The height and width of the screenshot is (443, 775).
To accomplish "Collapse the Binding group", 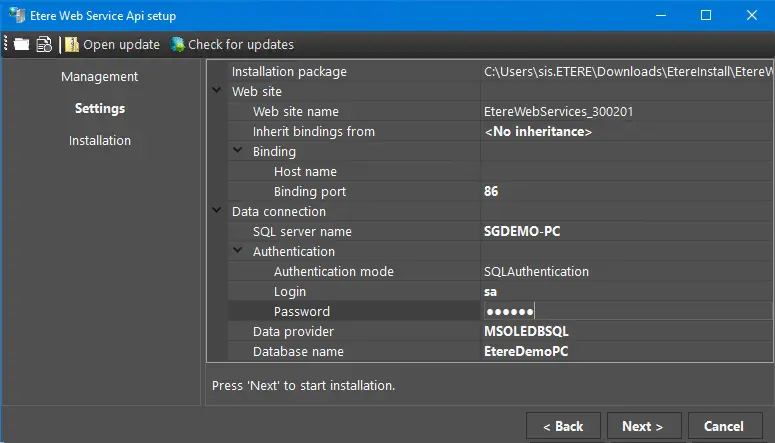I will (x=238, y=151).
